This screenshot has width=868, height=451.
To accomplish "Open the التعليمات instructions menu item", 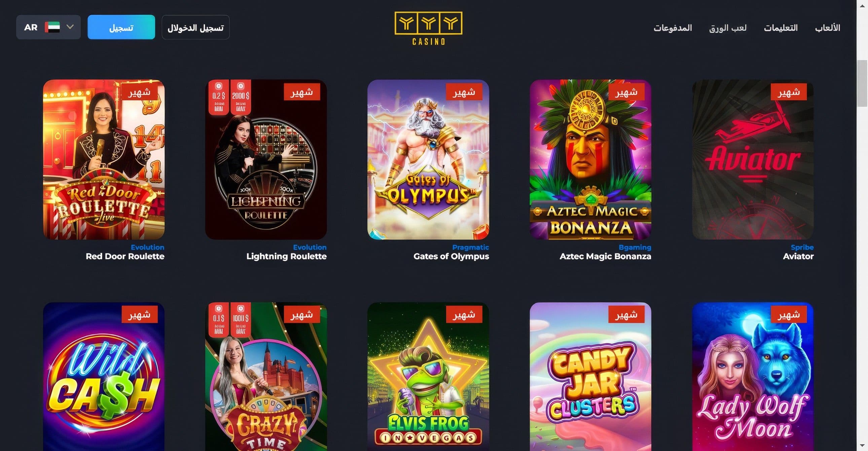I will 781,28.
